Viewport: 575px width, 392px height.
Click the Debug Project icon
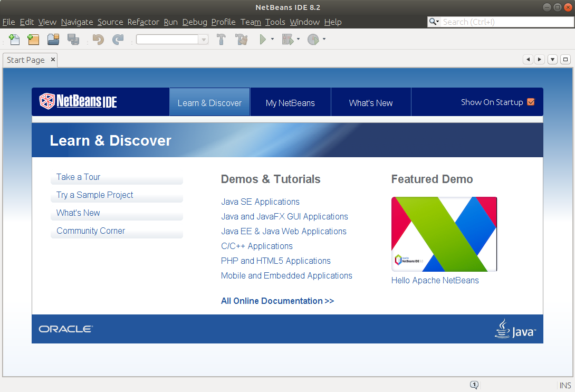(288, 39)
